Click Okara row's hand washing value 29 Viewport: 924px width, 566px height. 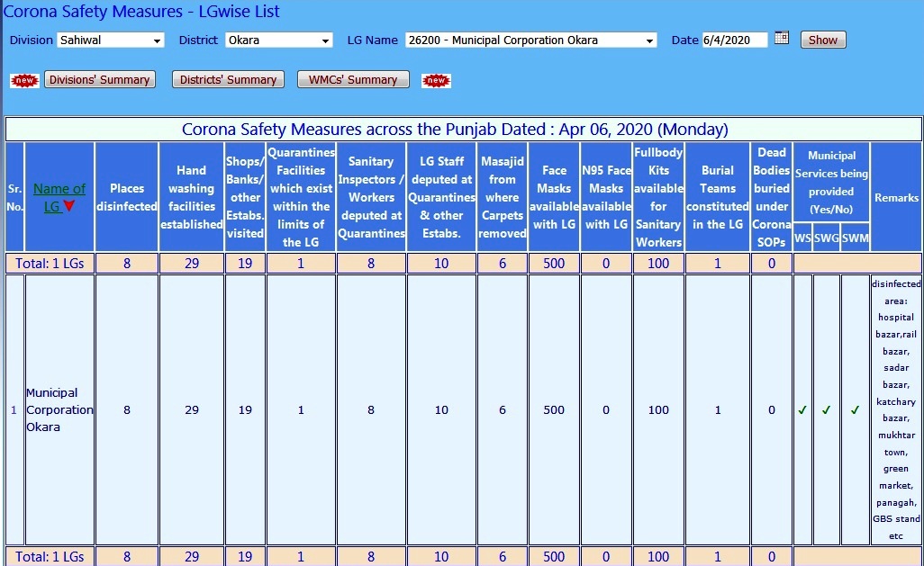click(192, 410)
